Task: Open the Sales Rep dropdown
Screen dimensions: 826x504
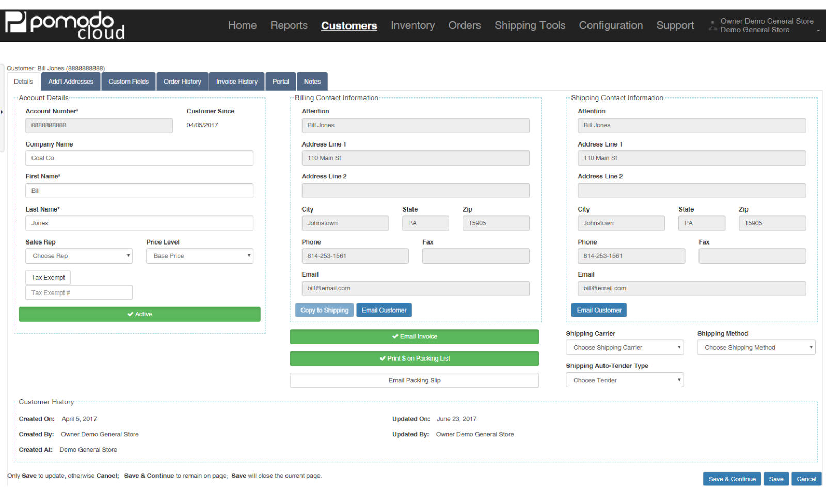Action: (x=79, y=256)
